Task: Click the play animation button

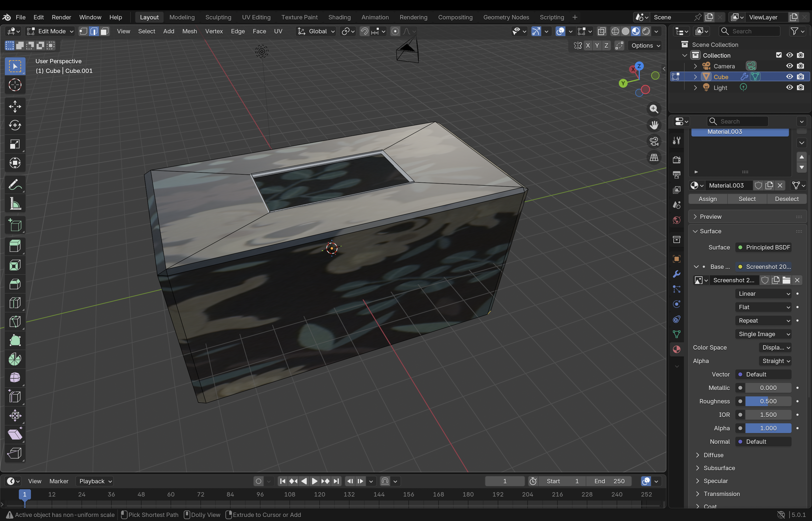Action: coord(314,481)
